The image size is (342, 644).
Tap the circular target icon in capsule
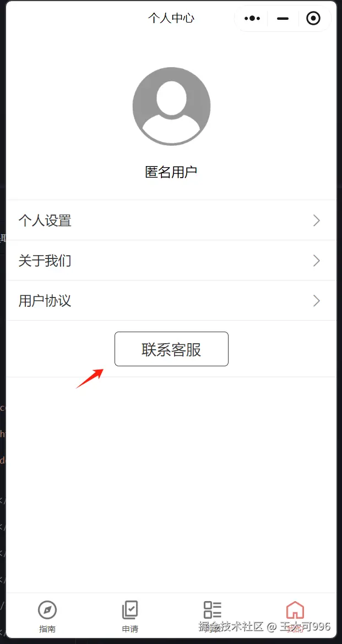click(x=313, y=19)
